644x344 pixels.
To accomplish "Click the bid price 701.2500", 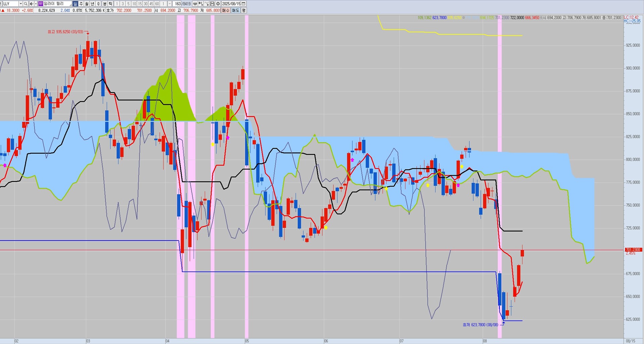I will pyautogui.click(x=145, y=10).
